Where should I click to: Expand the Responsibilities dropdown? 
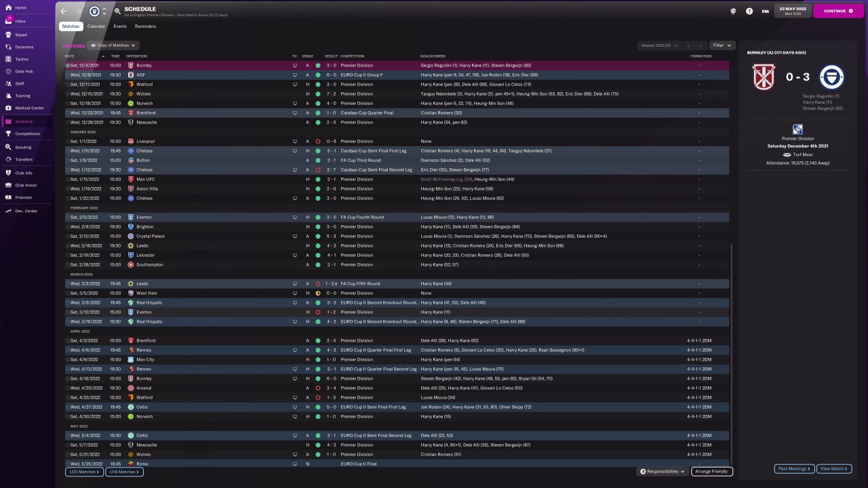pyautogui.click(x=663, y=471)
